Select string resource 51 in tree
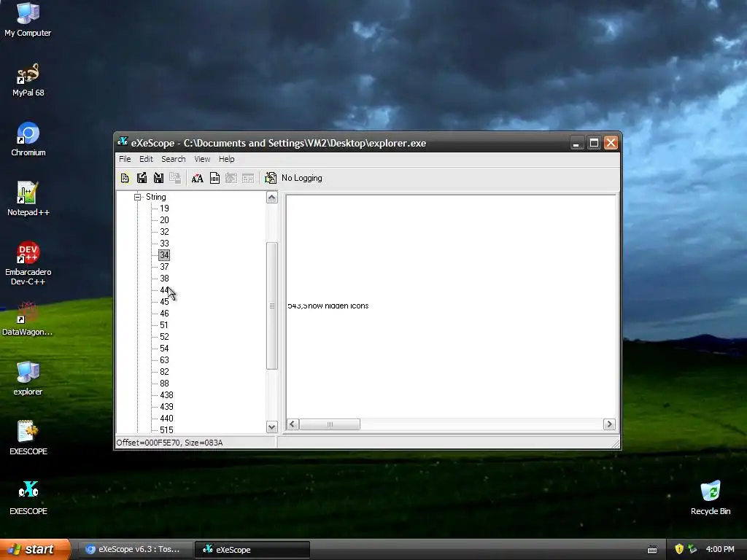This screenshot has width=747, height=560. (164, 325)
